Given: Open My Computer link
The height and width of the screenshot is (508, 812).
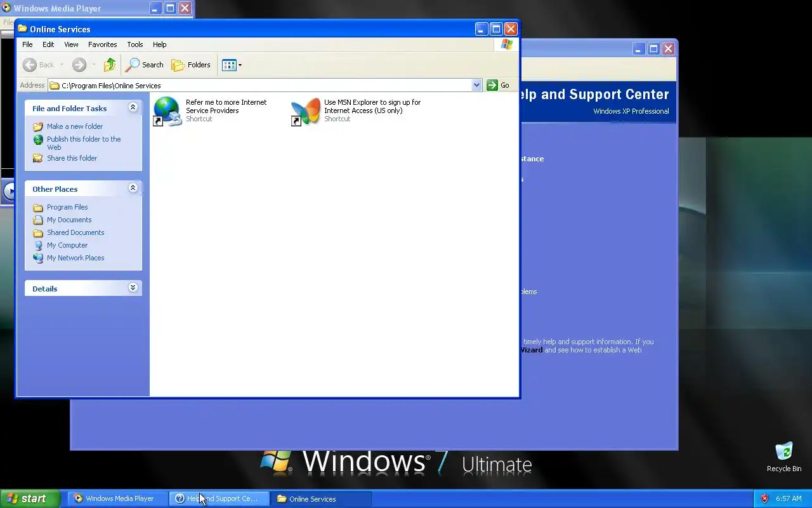Looking at the screenshot, I should coord(67,245).
